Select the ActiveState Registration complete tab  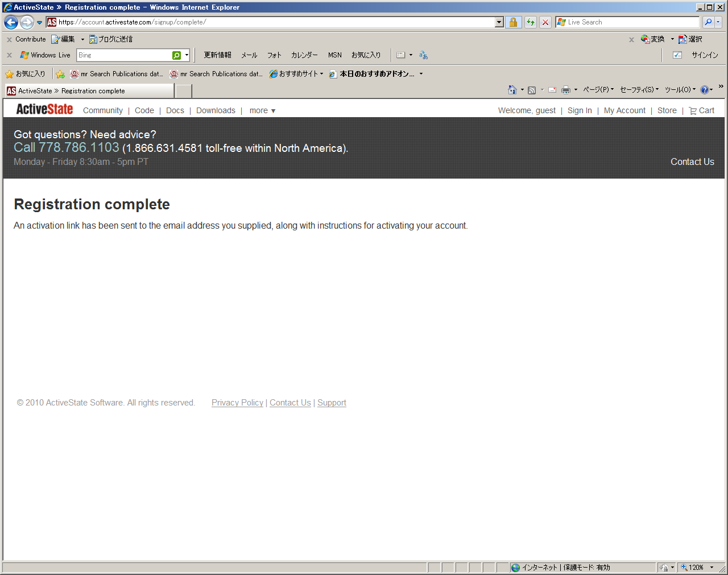tap(90, 91)
